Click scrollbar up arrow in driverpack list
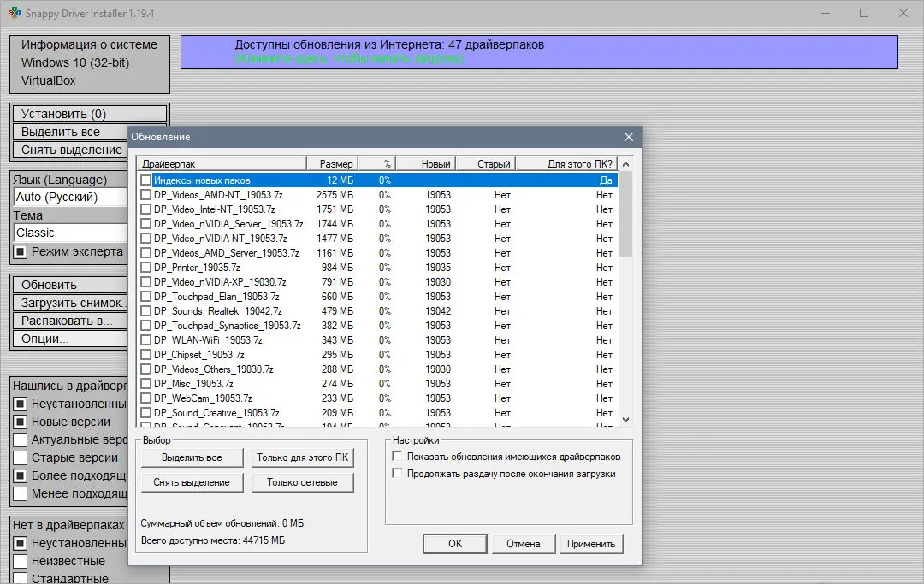Image resolution: width=924 pixels, height=584 pixels. [625, 164]
